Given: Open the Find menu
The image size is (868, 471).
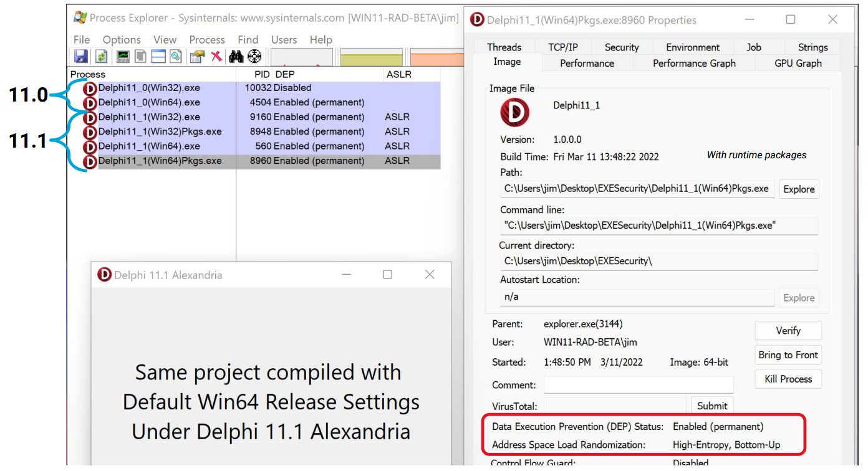Looking at the screenshot, I should [248, 40].
